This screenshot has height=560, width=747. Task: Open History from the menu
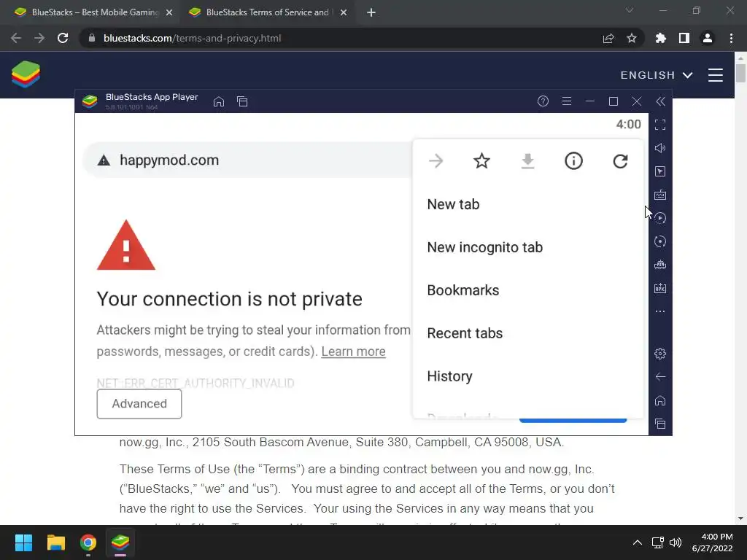528,376
